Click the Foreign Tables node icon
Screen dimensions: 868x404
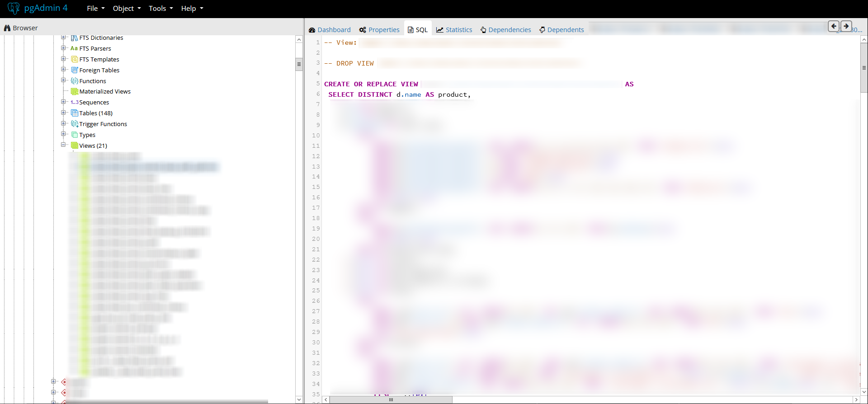click(75, 70)
